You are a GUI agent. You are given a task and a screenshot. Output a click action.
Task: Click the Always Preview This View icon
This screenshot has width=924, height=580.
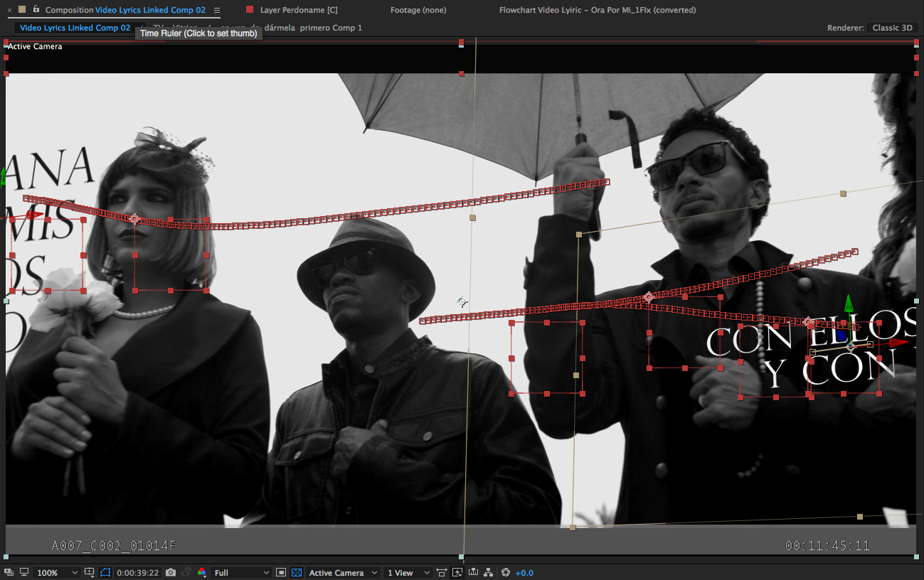[10, 572]
